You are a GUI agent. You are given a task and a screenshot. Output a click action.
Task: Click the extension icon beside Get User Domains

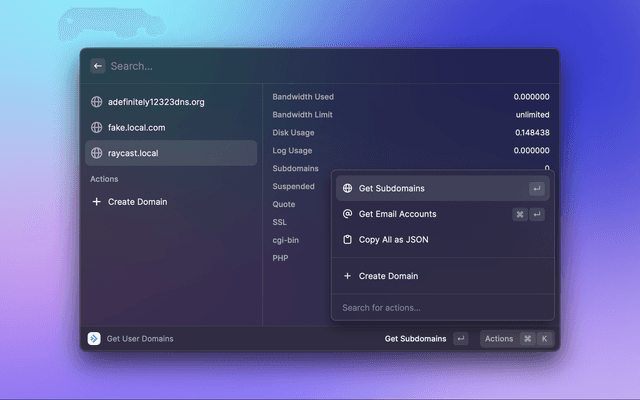point(94,339)
